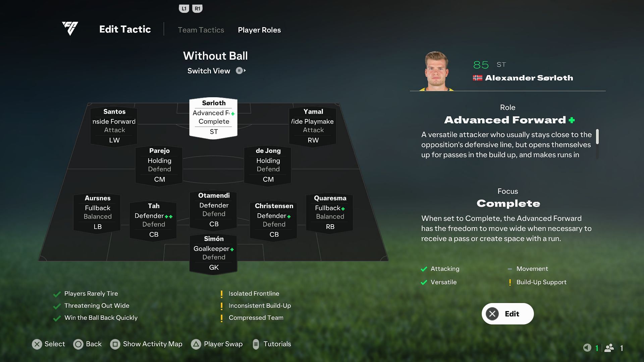Image resolution: width=644 pixels, height=362 pixels.
Task: Switch to the Team Tactics tab
Action: pyautogui.click(x=201, y=29)
